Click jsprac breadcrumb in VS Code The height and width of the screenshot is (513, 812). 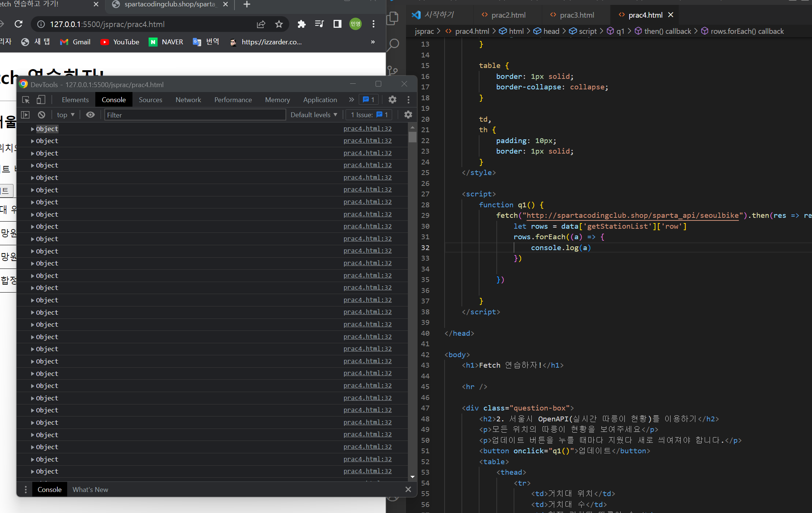point(424,31)
